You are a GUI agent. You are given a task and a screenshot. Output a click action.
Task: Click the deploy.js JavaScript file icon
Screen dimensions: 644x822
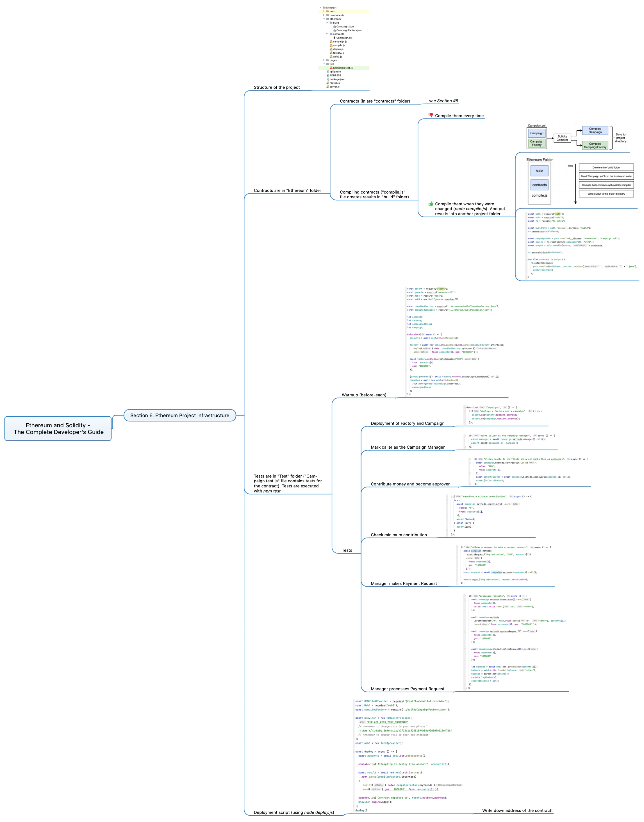coord(331,49)
